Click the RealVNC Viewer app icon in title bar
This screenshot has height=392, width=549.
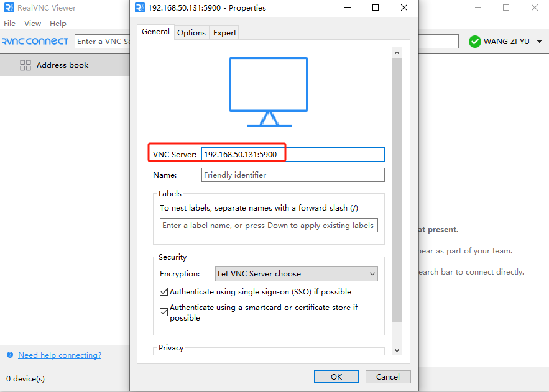[9, 7]
